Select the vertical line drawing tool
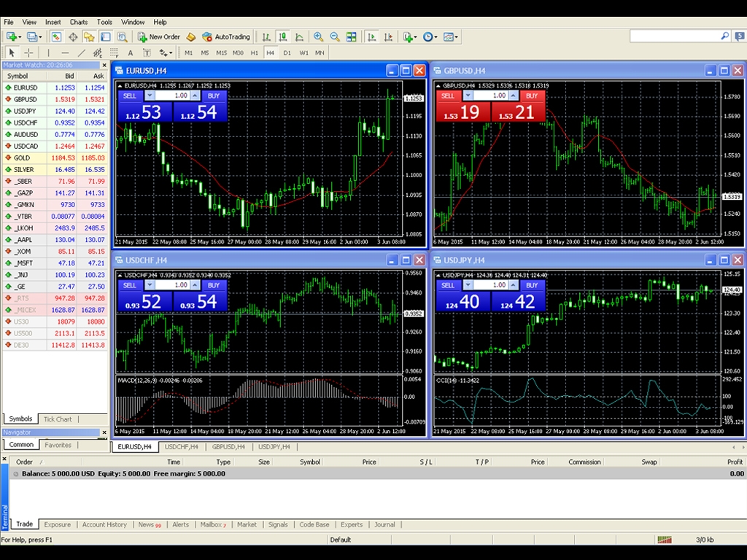Screen dimensions: 747x560 [x=49, y=52]
